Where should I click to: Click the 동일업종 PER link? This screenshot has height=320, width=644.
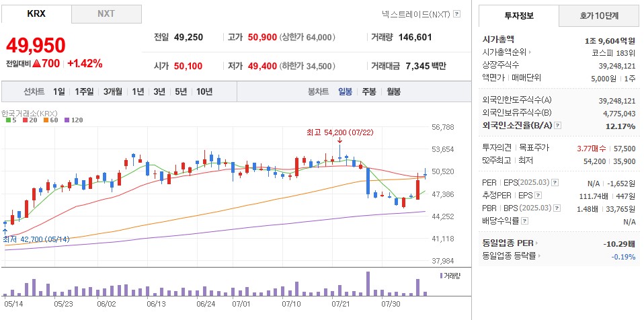508,243
